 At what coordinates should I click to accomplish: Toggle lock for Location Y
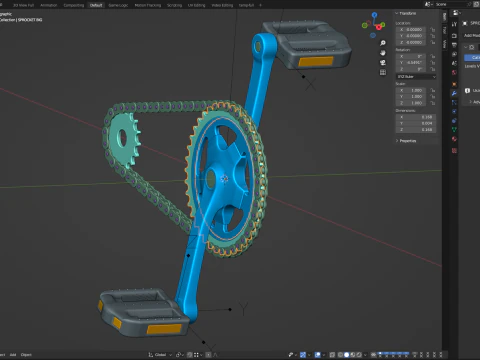[x=433, y=36]
